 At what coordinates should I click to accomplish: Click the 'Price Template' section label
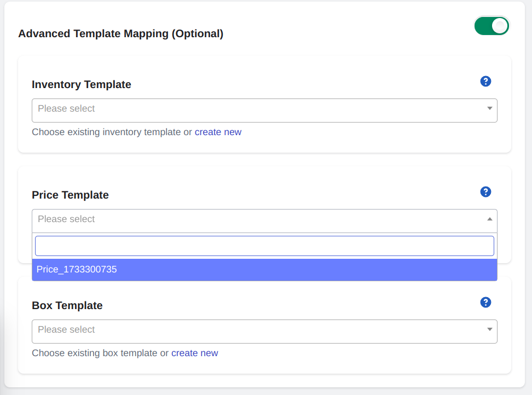click(x=70, y=195)
